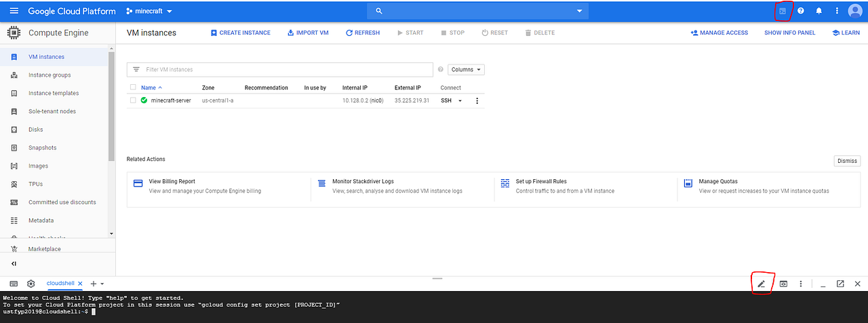This screenshot has height=323, width=868.
Task: Open the minecraft-server instance link
Action: click(x=171, y=100)
